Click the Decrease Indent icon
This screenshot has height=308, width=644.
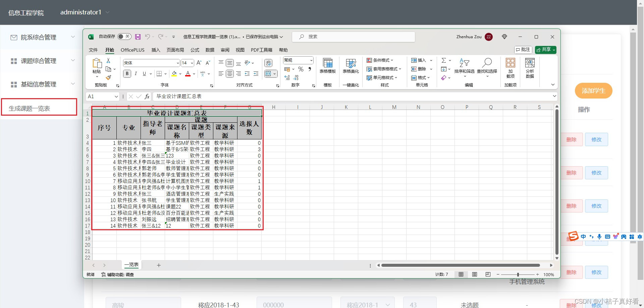coord(247,74)
